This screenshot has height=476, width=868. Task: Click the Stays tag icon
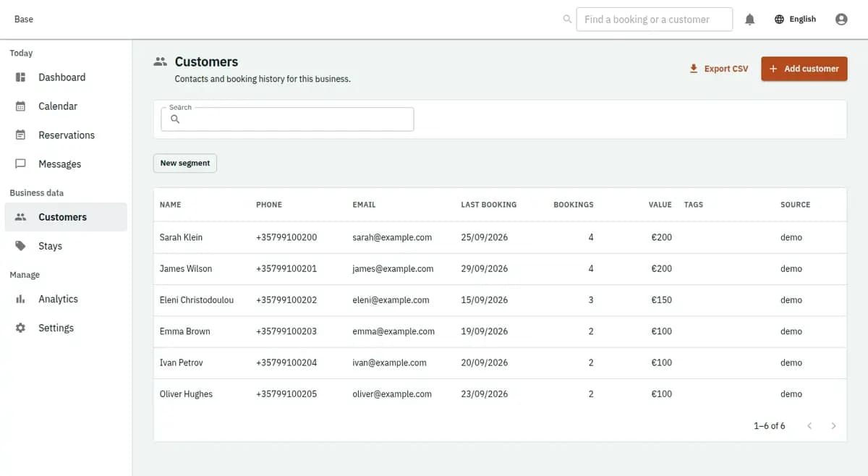(x=20, y=246)
